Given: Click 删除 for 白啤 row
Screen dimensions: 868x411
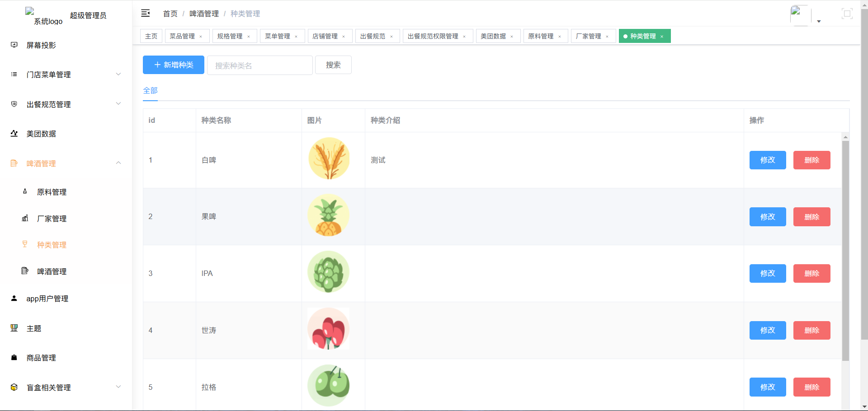Looking at the screenshot, I should pyautogui.click(x=812, y=160).
